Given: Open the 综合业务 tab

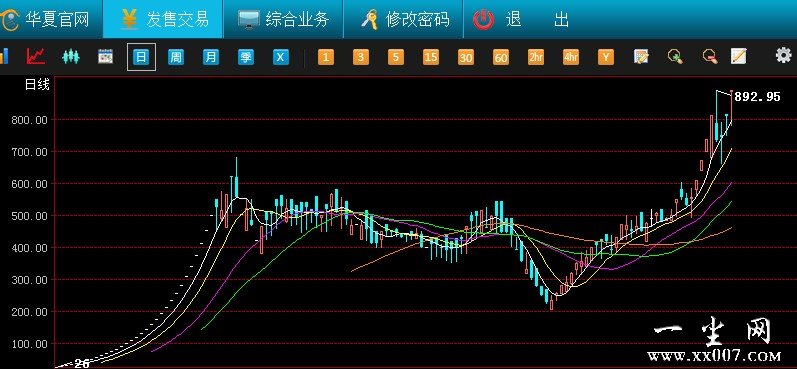Looking at the screenshot, I should tap(283, 19).
